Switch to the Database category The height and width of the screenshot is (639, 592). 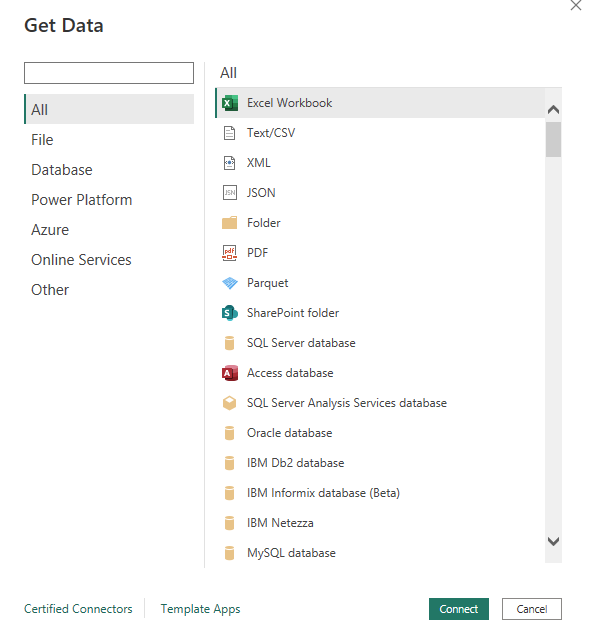coord(62,170)
